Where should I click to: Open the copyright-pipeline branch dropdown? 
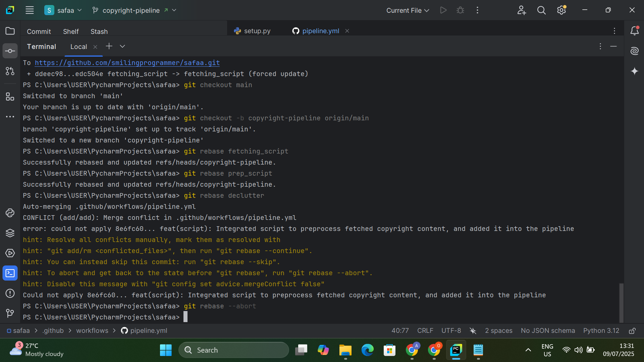click(x=134, y=10)
